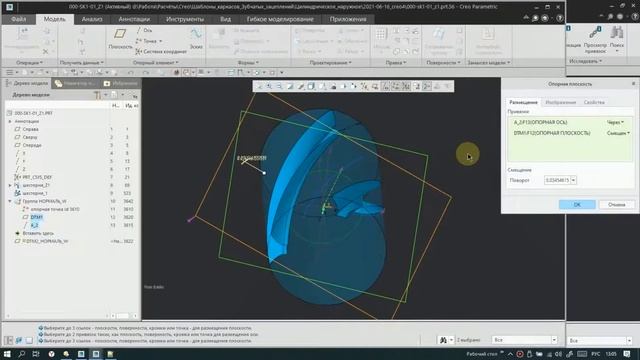Select the Ось (Axis) tool
640x360 pixels.
pyautogui.click(x=144, y=30)
